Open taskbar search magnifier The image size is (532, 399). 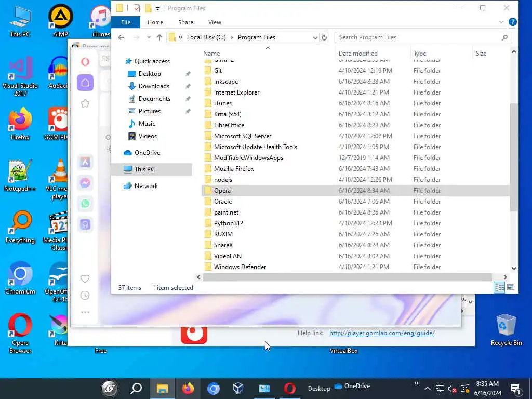coord(136,388)
